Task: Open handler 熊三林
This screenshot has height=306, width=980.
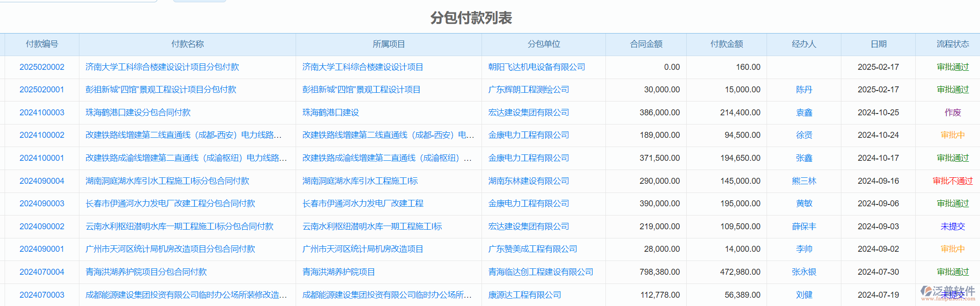Action: [x=804, y=181]
